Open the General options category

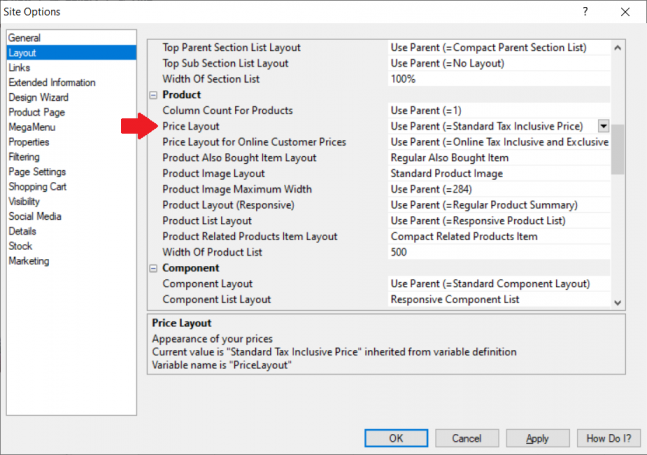(25, 38)
